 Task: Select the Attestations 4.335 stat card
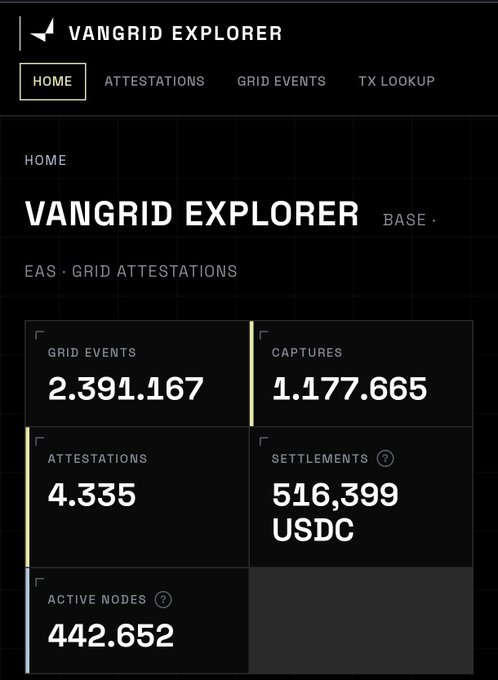pyautogui.click(x=137, y=497)
